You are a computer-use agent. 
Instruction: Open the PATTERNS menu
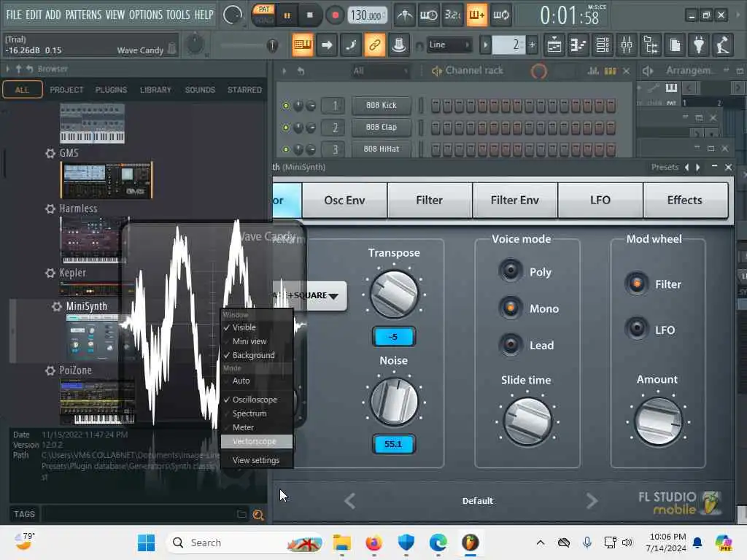(x=83, y=15)
